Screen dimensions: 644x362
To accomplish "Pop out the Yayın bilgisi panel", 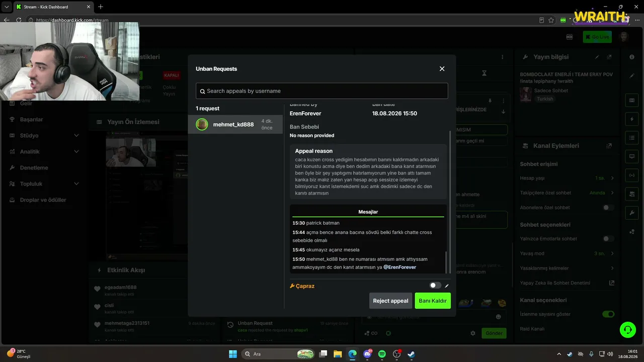I will [x=609, y=57].
